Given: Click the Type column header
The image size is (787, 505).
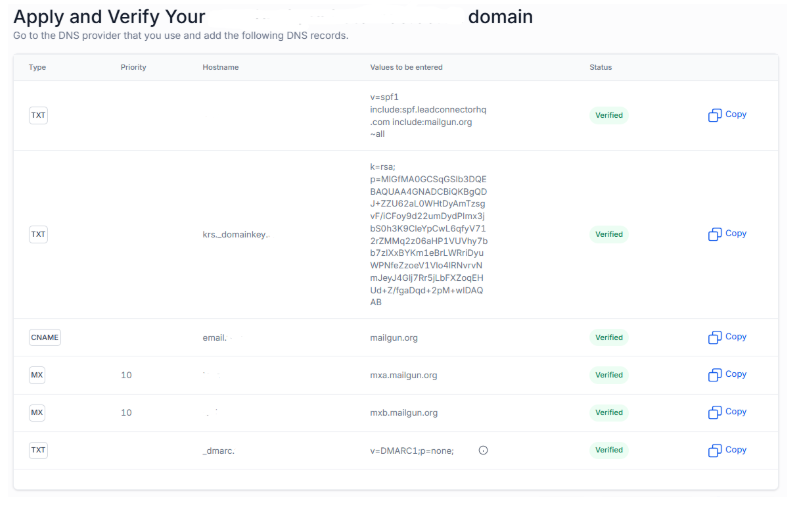Looking at the screenshot, I should coord(37,67).
